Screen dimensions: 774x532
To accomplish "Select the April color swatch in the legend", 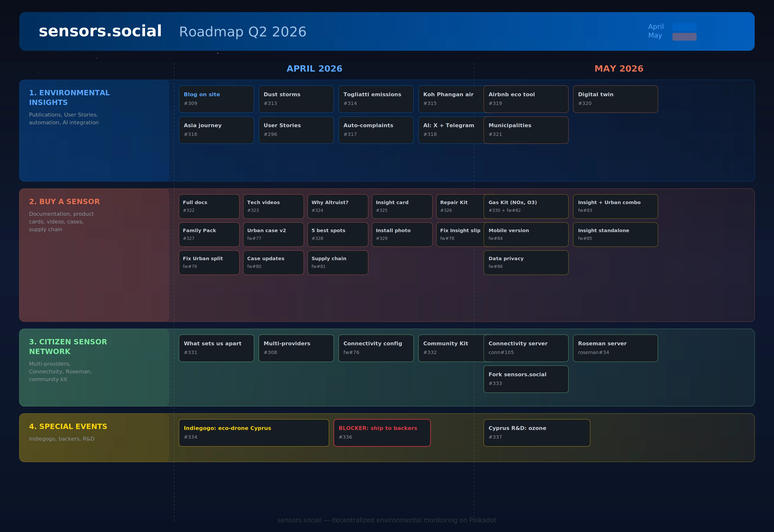I will (x=684, y=27).
